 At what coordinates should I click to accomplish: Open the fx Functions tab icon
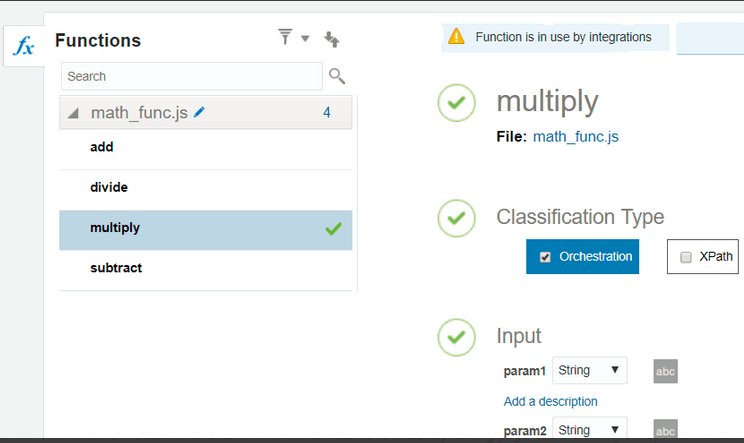[x=24, y=46]
